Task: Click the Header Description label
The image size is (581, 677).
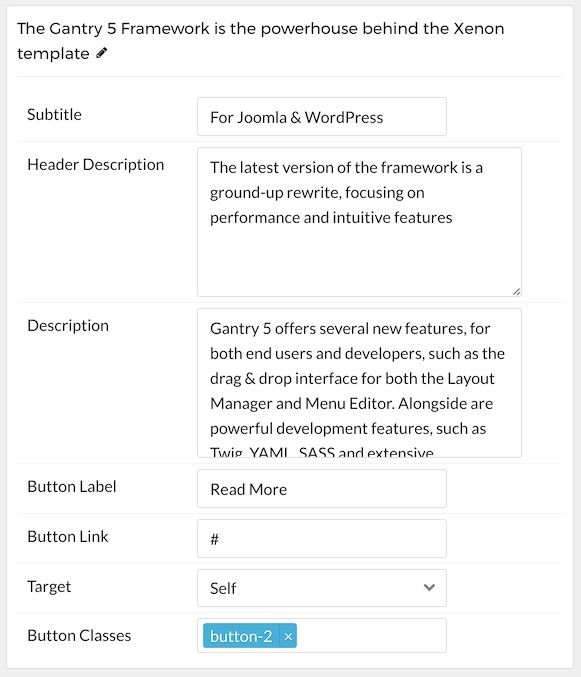Action: [96, 165]
